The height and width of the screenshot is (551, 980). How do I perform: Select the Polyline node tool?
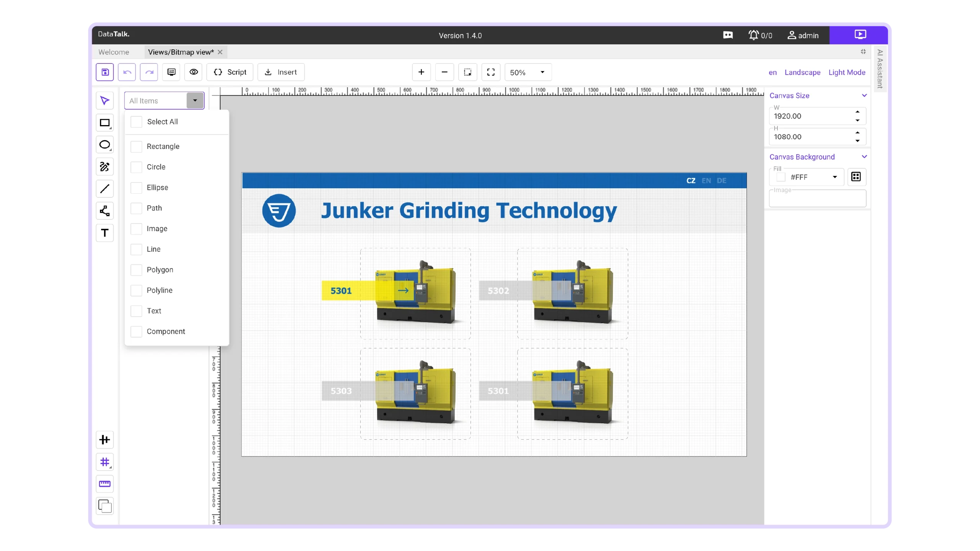(x=105, y=211)
